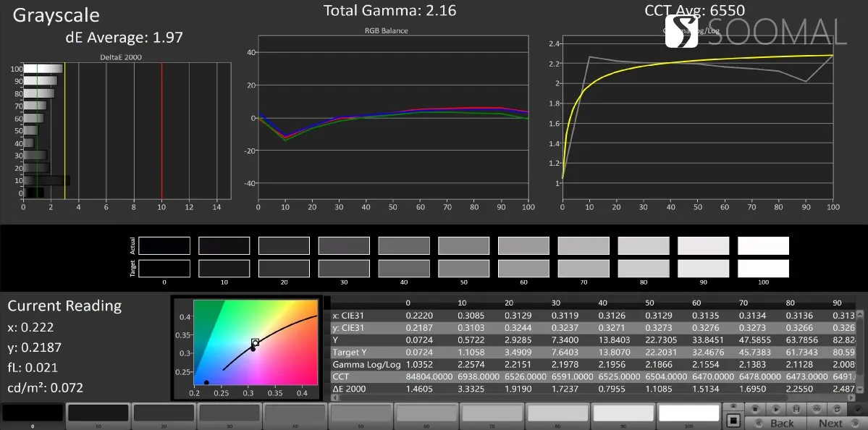The image size is (868, 430).
Task: Click the 'Target Y' row label
Action: [x=350, y=352]
